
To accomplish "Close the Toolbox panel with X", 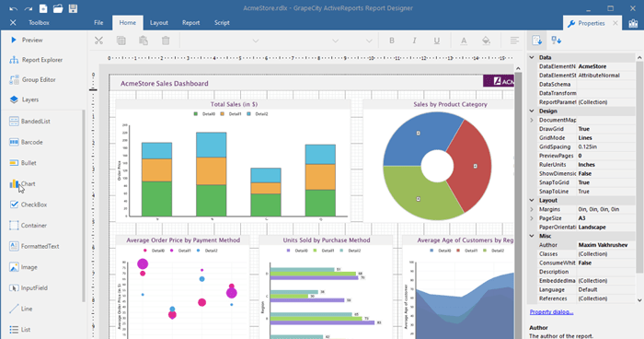I will [13, 23].
